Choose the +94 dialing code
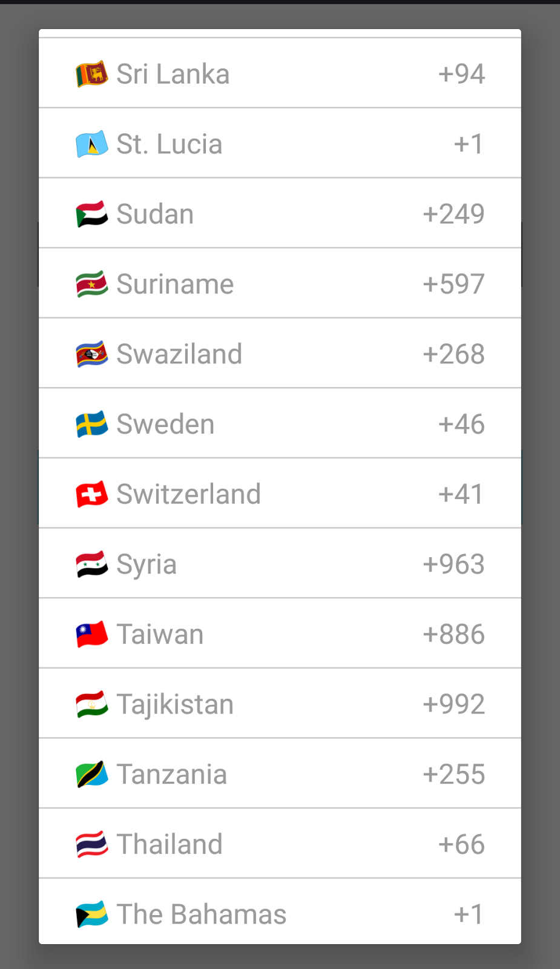The height and width of the screenshot is (969, 560). tap(461, 74)
